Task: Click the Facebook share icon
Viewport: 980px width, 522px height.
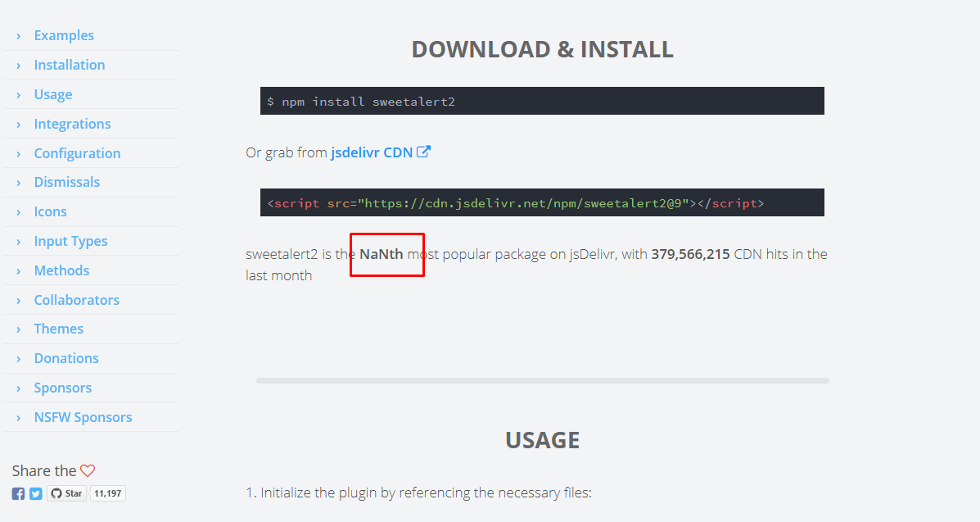Action: (17, 492)
